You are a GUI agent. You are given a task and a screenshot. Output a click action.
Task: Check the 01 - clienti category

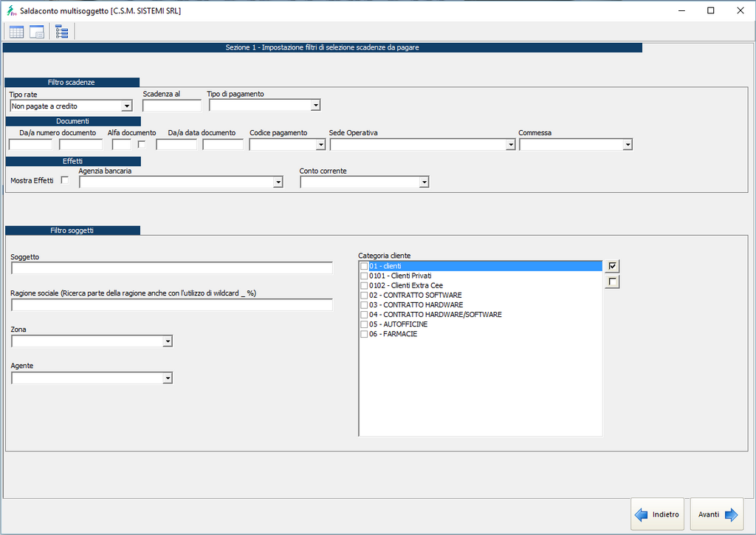pyautogui.click(x=364, y=266)
